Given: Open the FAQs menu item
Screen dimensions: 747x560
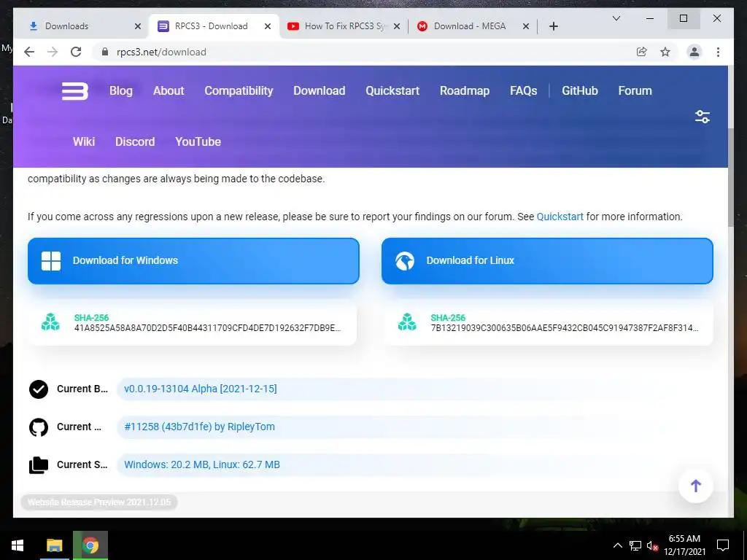Looking at the screenshot, I should pyautogui.click(x=524, y=91).
